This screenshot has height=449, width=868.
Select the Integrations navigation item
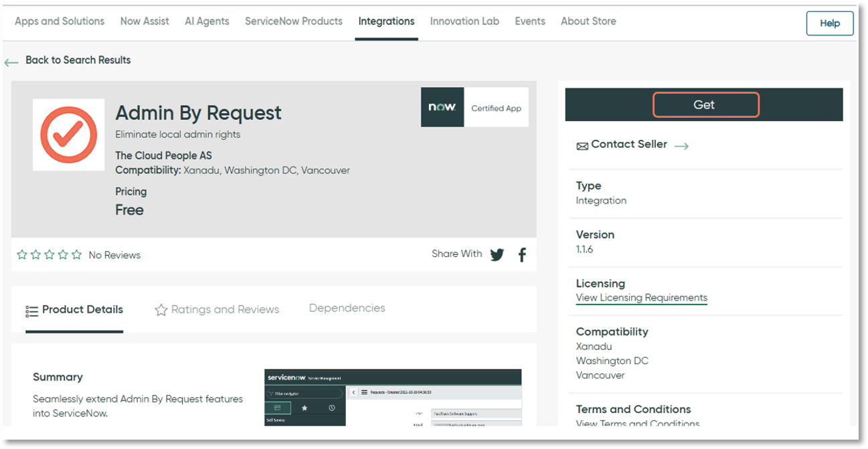386,21
